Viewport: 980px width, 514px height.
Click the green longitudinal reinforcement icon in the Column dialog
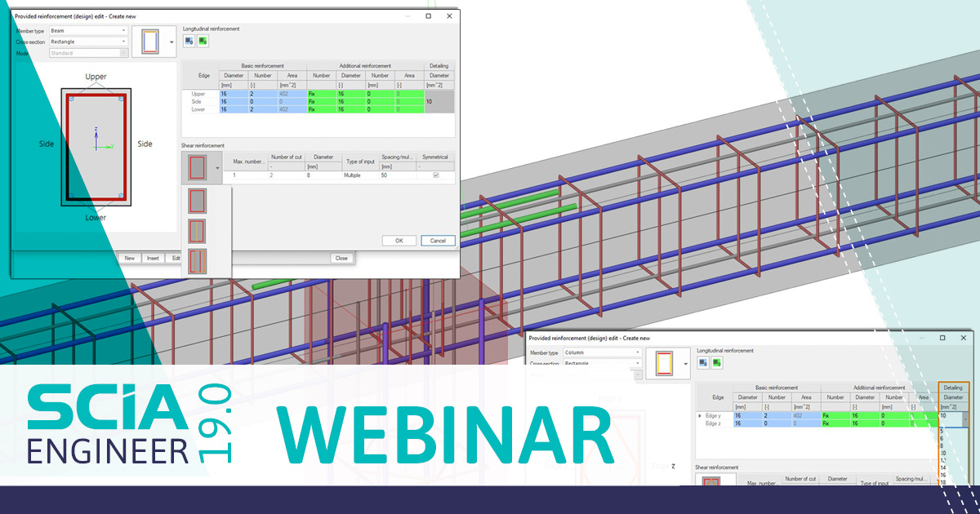[x=716, y=362]
